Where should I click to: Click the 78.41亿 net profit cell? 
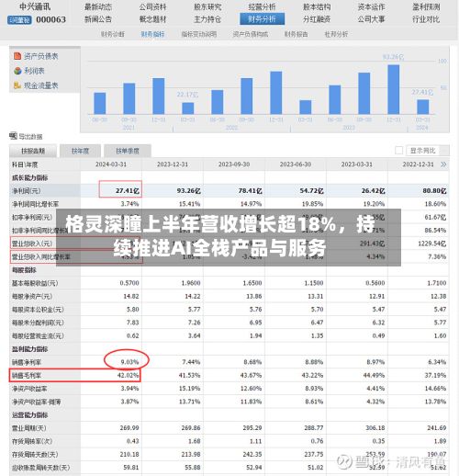(x=250, y=191)
